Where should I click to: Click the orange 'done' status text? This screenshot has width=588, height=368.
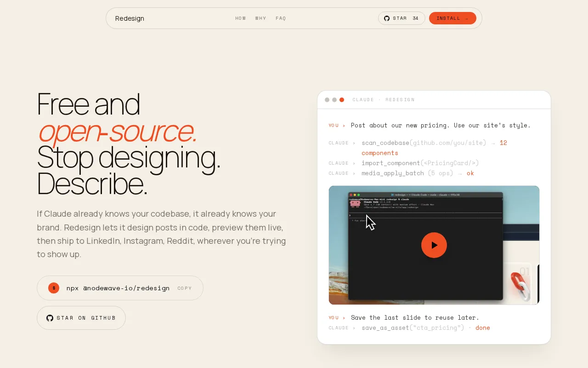point(483,328)
